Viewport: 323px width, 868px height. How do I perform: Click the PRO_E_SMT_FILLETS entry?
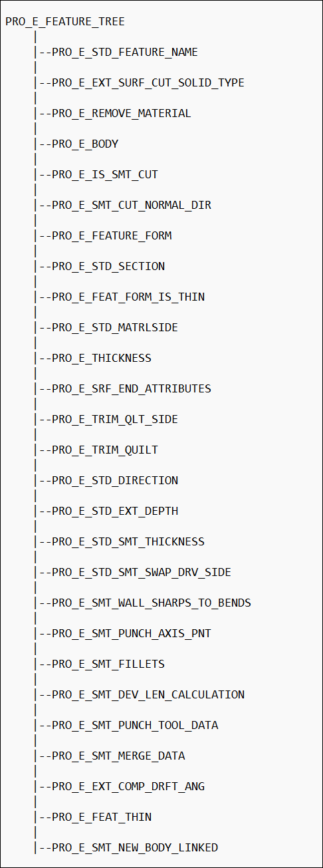tap(108, 664)
